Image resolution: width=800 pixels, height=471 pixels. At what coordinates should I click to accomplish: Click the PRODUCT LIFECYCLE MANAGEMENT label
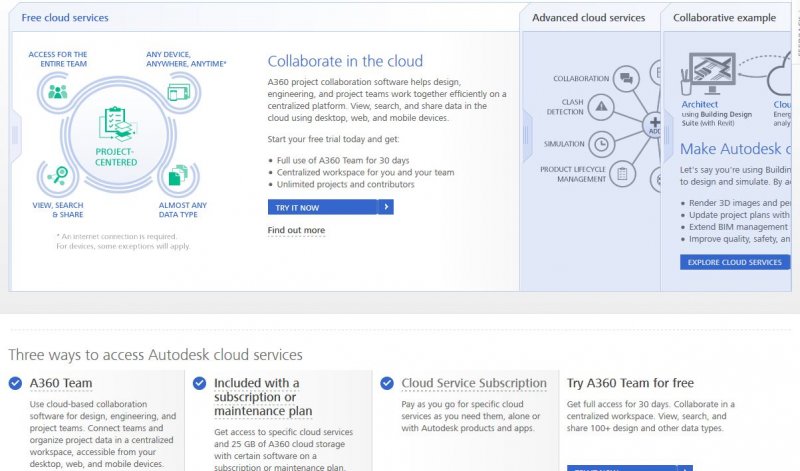[x=573, y=174]
